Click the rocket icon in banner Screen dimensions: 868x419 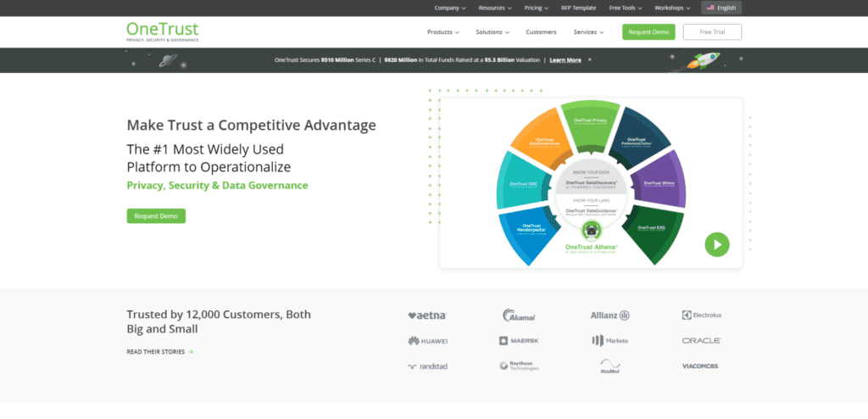(703, 60)
